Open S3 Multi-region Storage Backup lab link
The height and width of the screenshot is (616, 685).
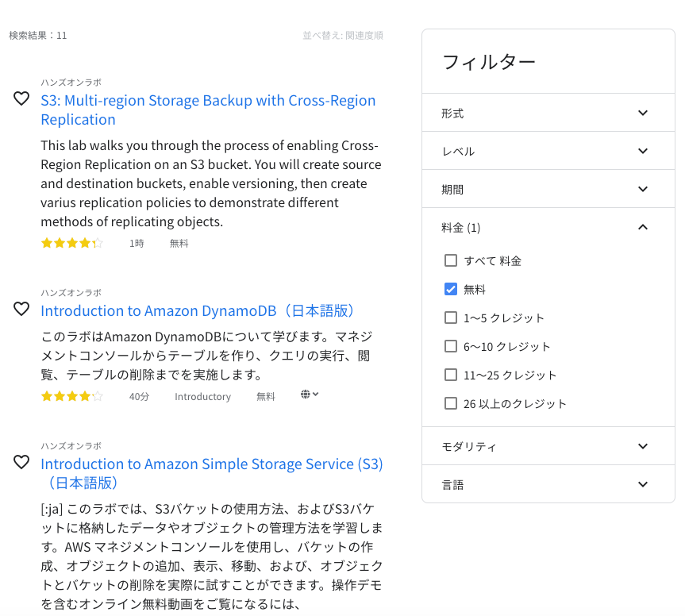[208, 110]
